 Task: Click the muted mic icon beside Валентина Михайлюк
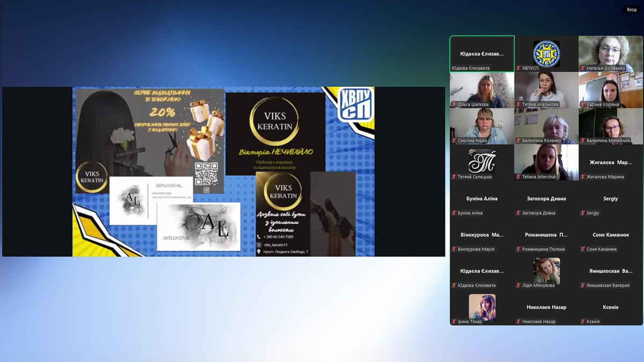(583, 141)
